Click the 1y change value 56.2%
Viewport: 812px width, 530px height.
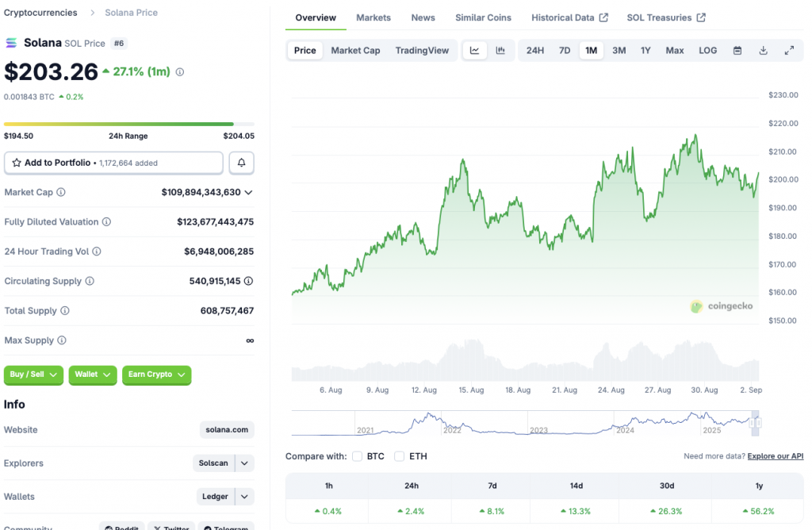click(x=759, y=511)
